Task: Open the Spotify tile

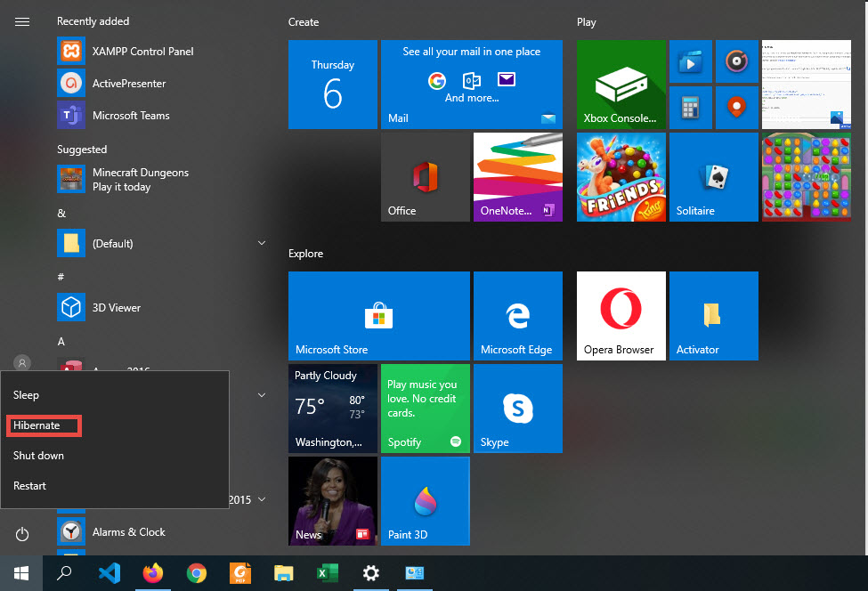Action: click(425, 409)
